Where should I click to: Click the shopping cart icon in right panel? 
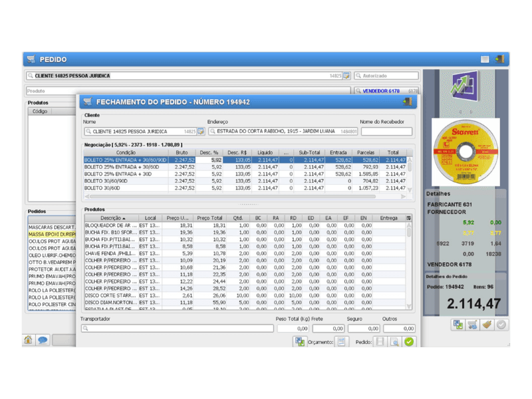tap(473, 325)
